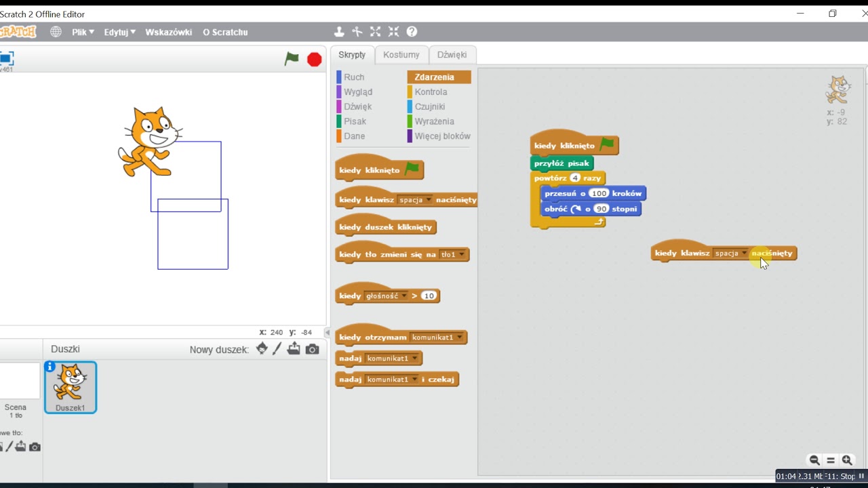Open głośność sensor dropdown
Image resolution: width=868 pixels, height=488 pixels.
tap(387, 296)
